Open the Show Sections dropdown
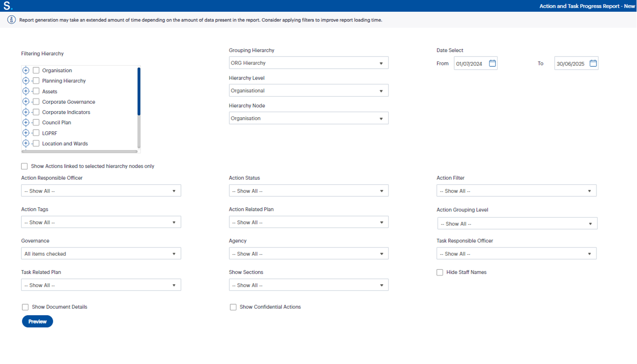637x364 pixels. 309,285
